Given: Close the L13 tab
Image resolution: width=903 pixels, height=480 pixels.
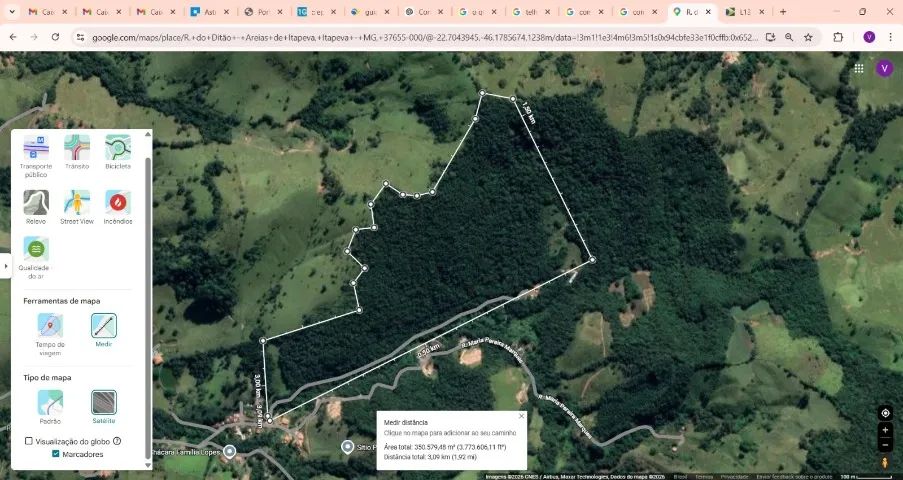Looking at the screenshot, I should coord(761,12).
